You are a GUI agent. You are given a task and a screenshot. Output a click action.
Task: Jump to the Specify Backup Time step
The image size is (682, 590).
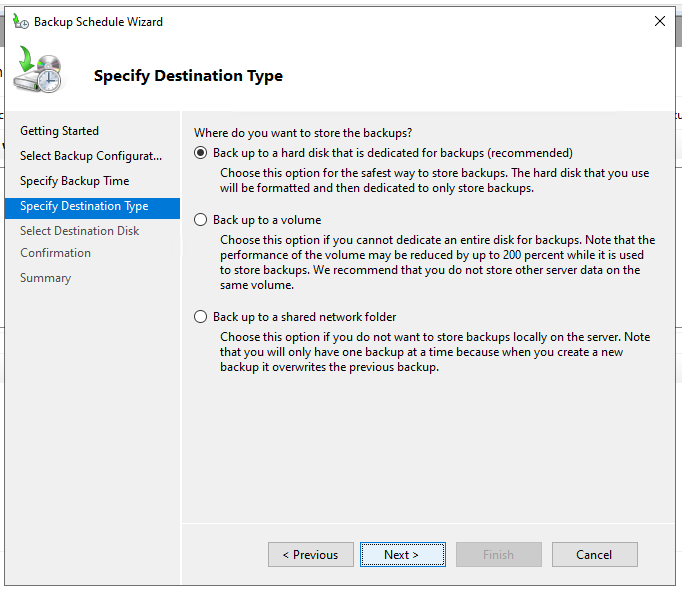(x=74, y=181)
